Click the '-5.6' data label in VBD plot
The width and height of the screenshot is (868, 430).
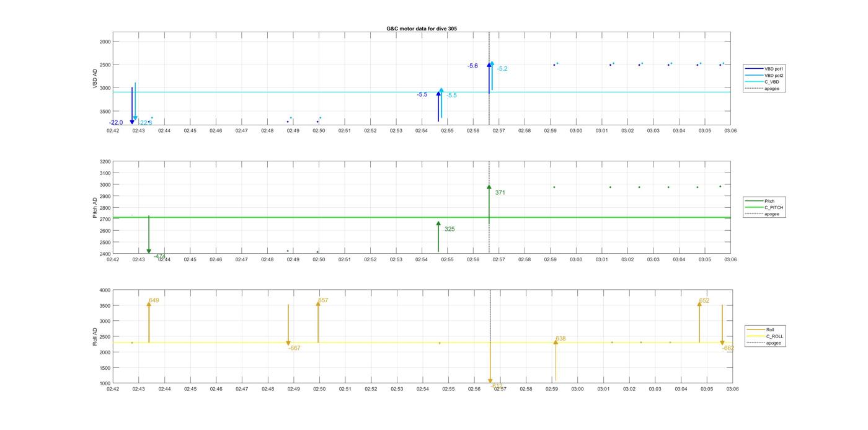pos(472,66)
